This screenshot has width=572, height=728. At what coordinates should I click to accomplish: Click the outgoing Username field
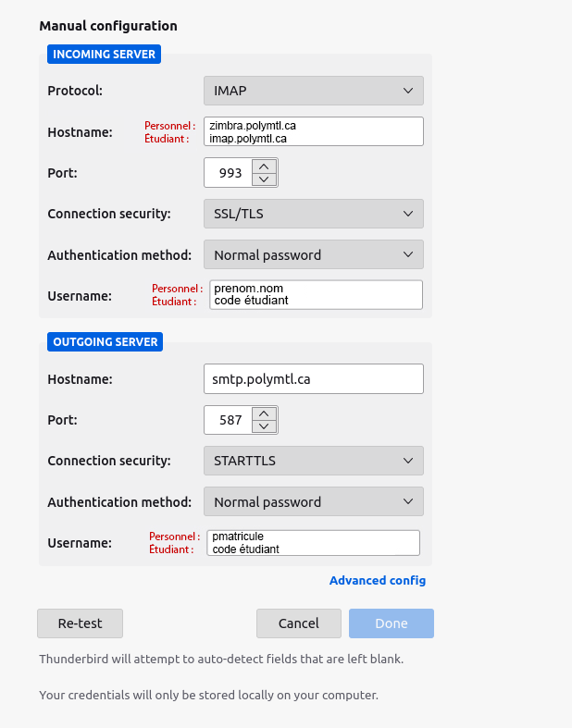tap(313, 543)
